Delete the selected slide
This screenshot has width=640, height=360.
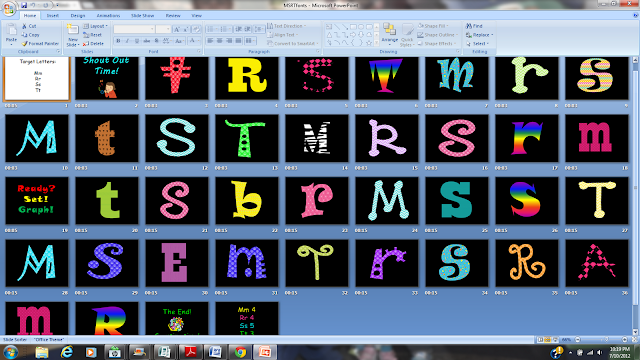(x=93, y=43)
